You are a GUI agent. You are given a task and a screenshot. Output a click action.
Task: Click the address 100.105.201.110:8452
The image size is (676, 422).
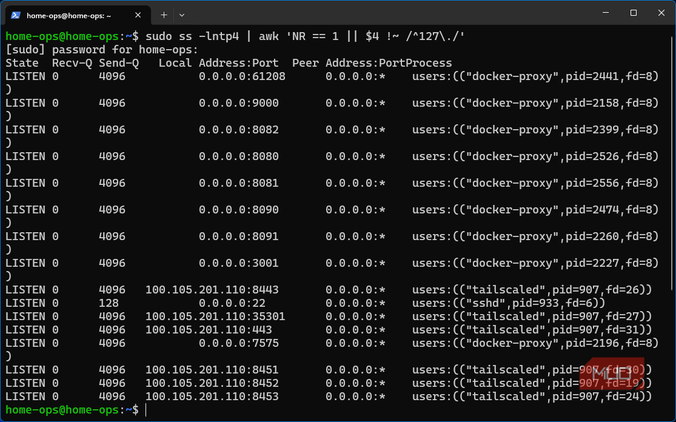(212, 384)
